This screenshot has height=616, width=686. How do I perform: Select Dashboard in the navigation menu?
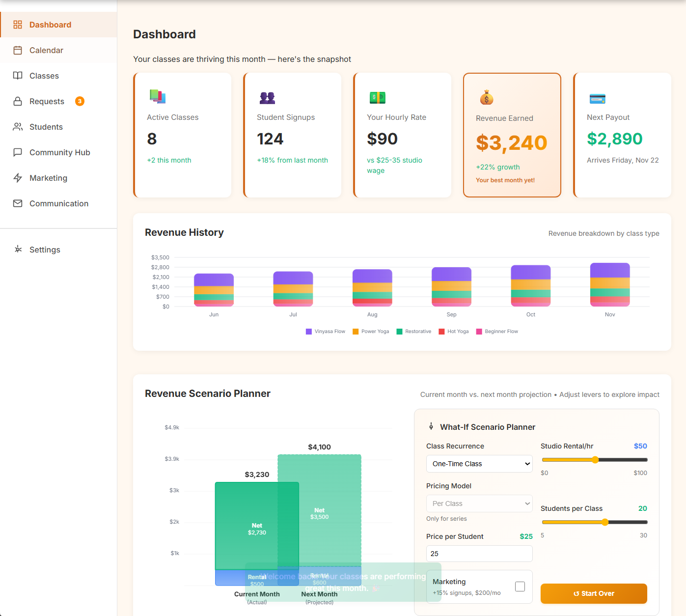[50, 25]
